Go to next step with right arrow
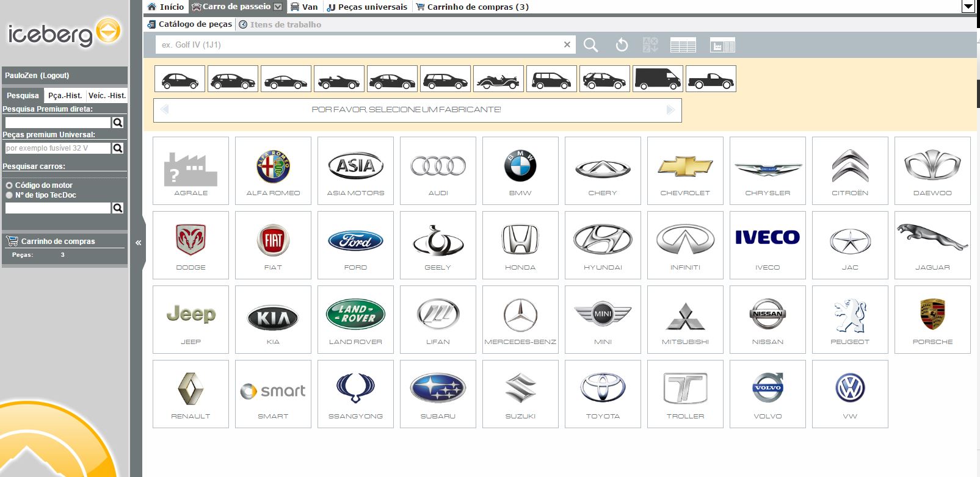This screenshot has width=980, height=477. coord(670,110)
